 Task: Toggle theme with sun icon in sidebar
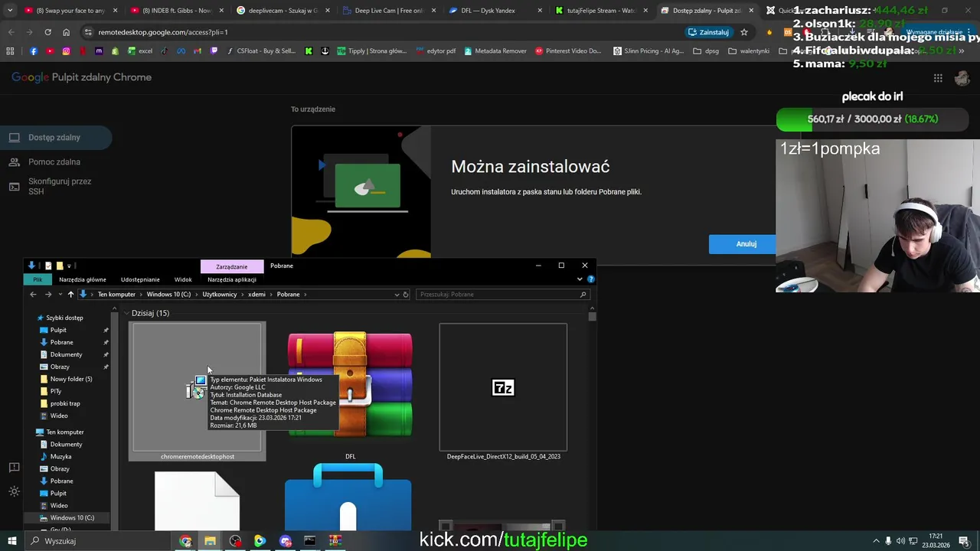click(14, 492)
